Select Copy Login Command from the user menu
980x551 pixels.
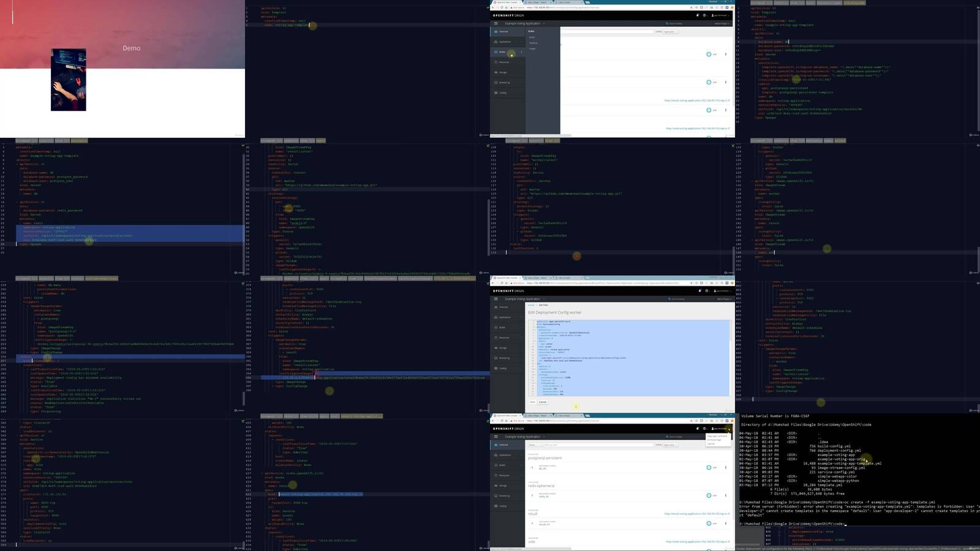(x=717, y=436)
